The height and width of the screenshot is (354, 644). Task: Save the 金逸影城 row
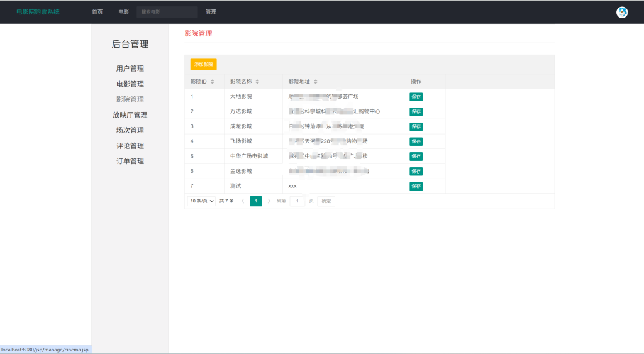416,171
